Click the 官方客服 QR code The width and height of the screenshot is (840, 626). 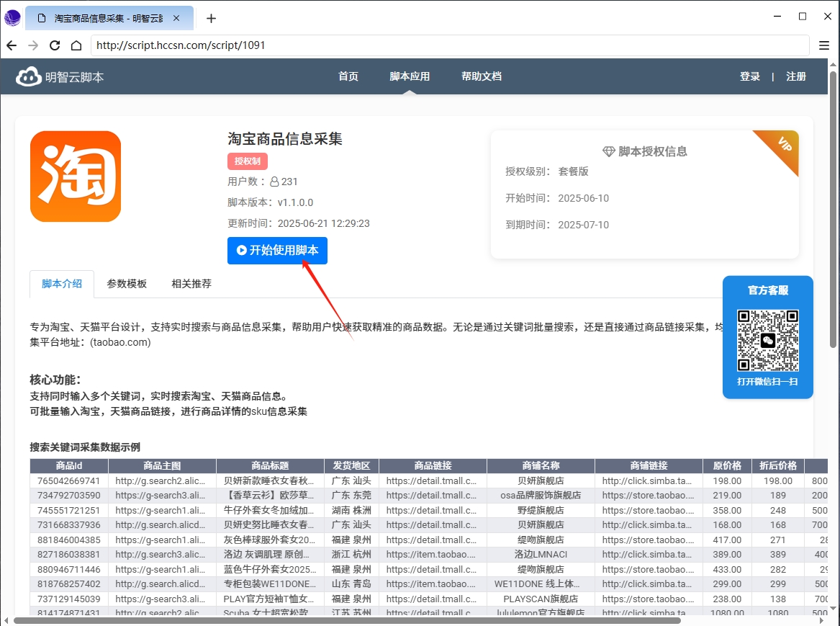coord(768,340)
